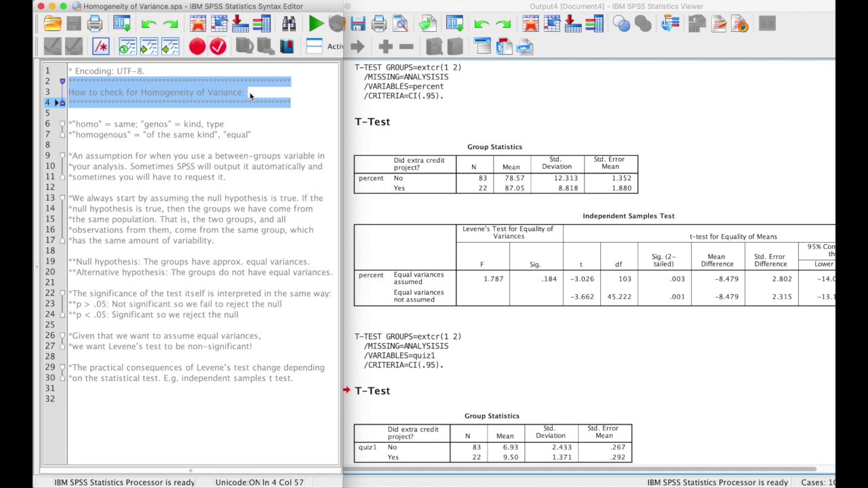Click the Viewer horizontal scrollbar

click(580, 469)
